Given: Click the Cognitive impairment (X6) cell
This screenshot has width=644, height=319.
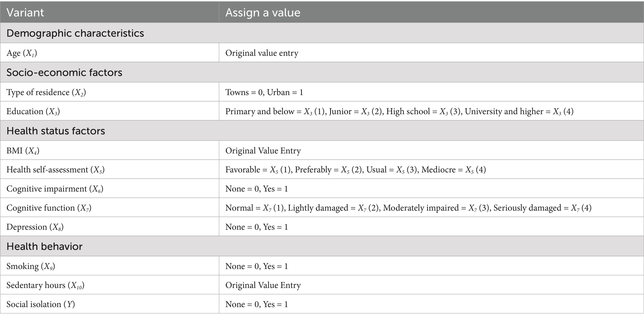Looking at the screenshot, I should pyautogui.click(x=110, y=189).
